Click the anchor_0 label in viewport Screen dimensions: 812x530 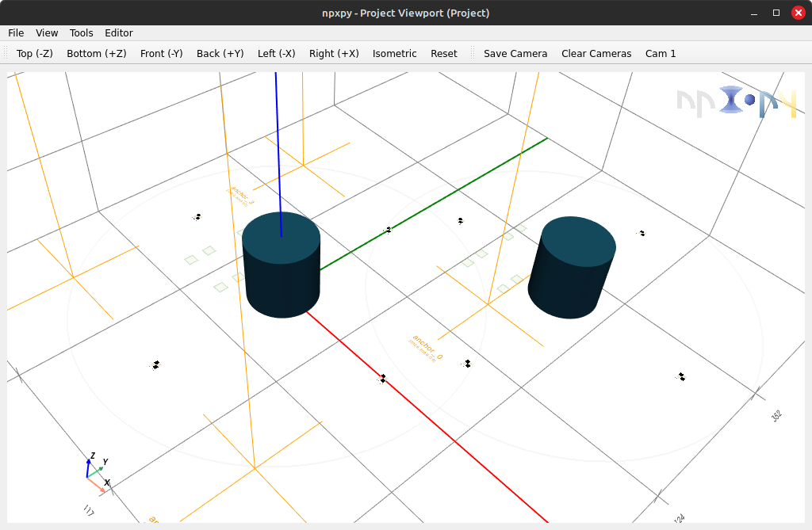click(426, 346)
